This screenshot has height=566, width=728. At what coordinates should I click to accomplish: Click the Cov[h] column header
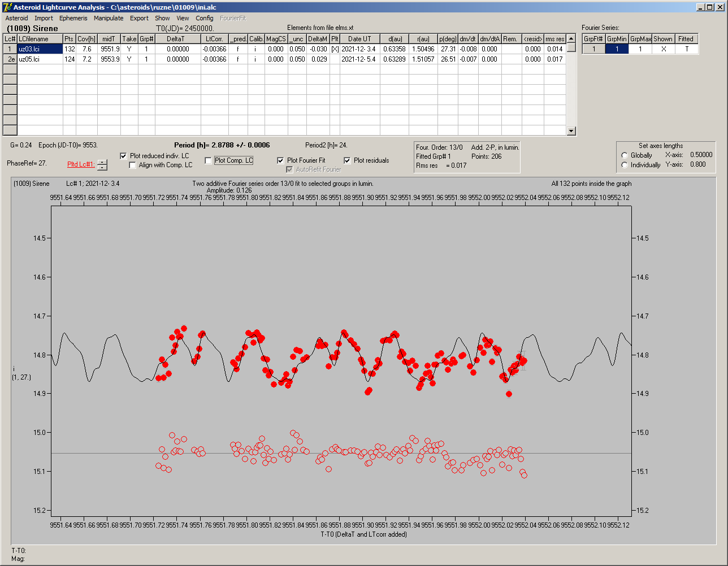(86, 39)
